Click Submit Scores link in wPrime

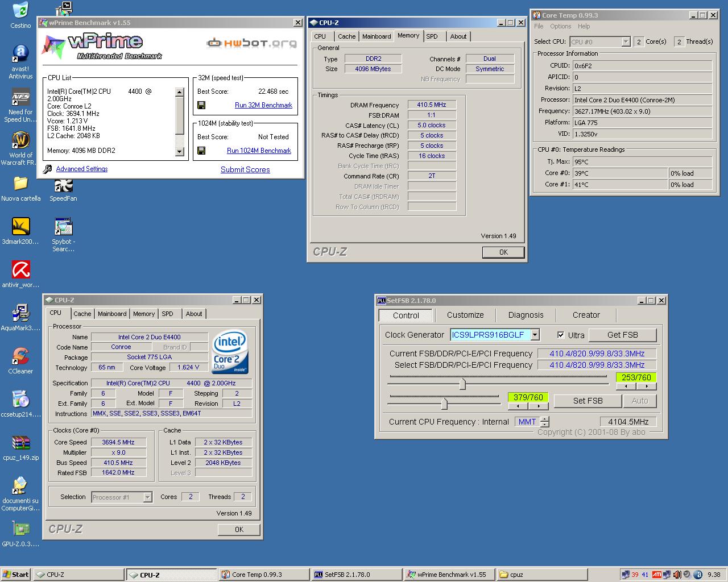coord(245,169)
